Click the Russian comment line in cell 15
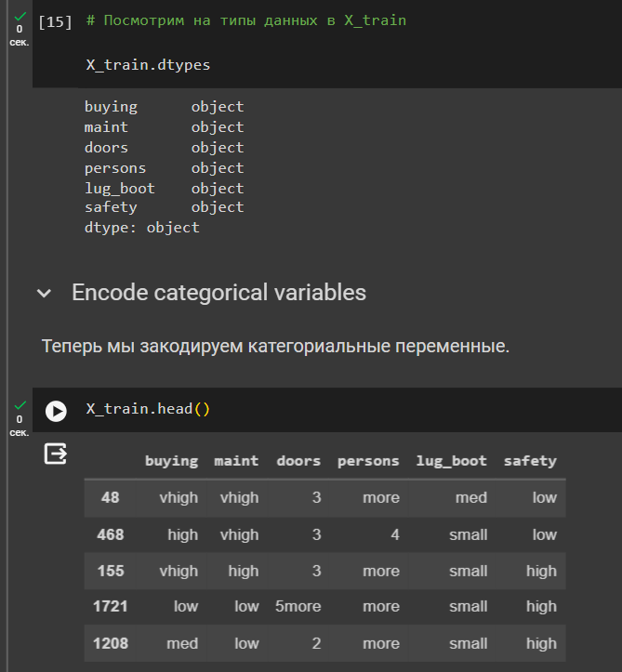 pyautogui.click(x=246, y=20)
